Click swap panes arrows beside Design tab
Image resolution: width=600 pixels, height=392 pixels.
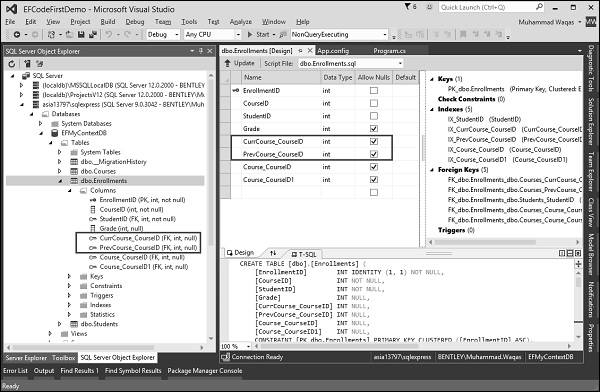(x=273, y=253)
